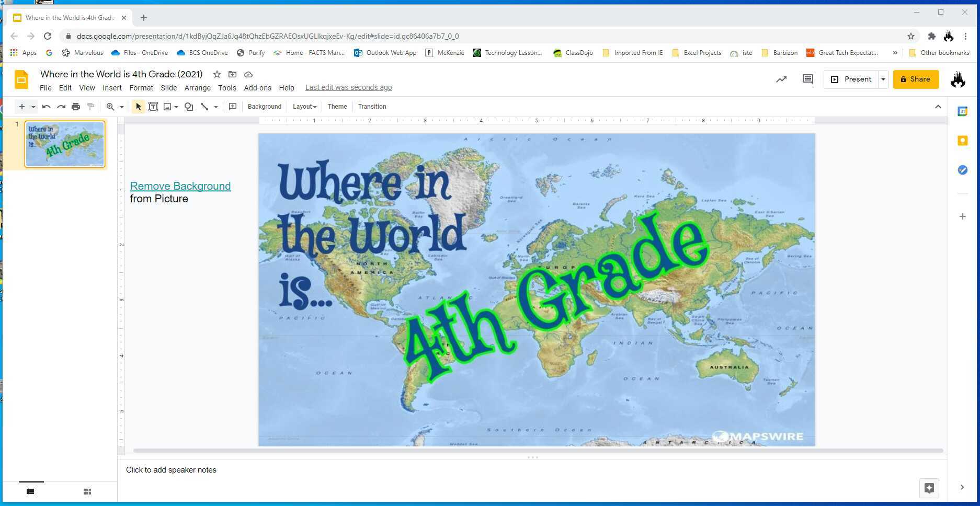Screen dimensions: 980x506
Task: Open the new slide layout dropdown arrow
Action: point(33,107)
